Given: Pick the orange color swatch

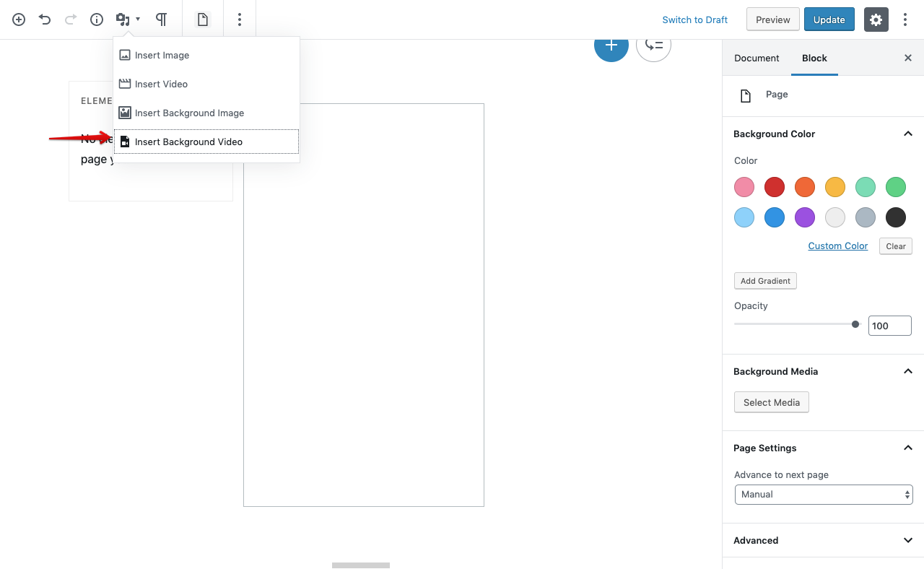Looking at the screenshot, I should (x=805, y=187).
